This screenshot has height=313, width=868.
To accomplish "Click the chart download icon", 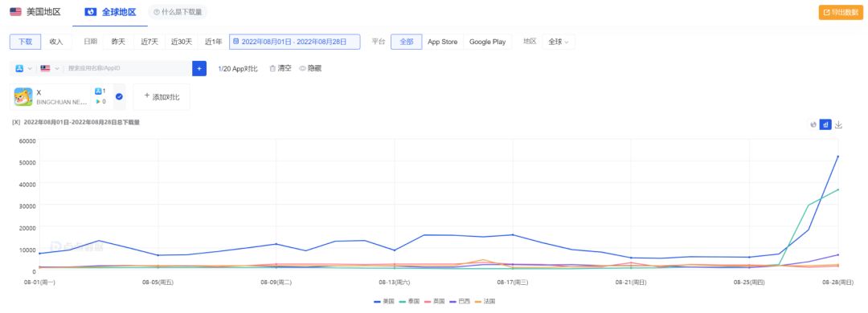I will 838,125.
